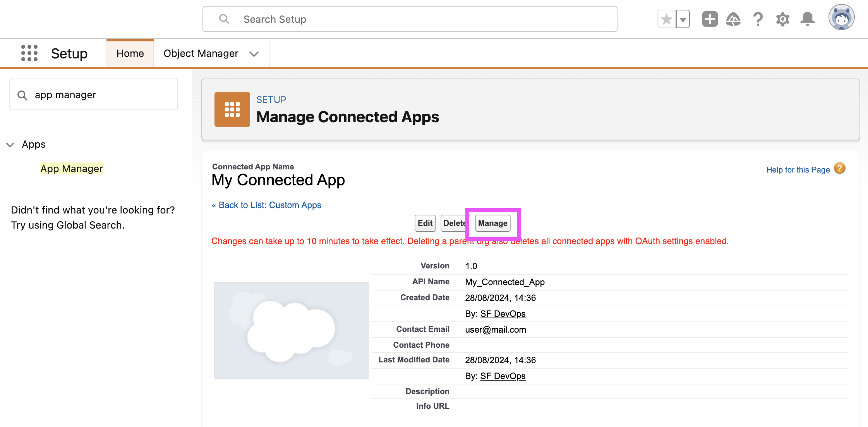Viewport: 868px width, 427px height.
Task: Click the Manage button
Action: click(492, 223)
